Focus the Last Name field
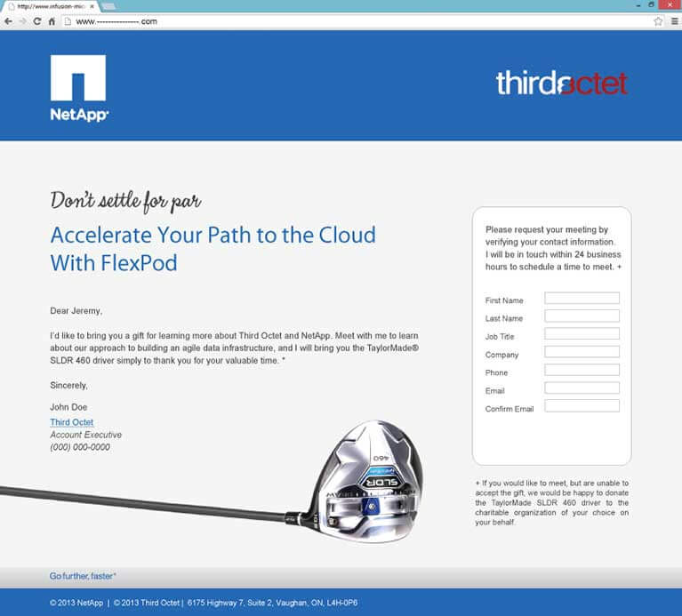 (x=582, y=316)
